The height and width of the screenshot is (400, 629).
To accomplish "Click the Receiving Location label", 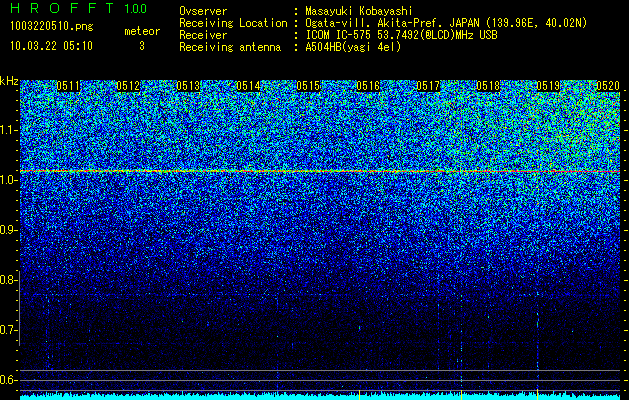I will [x=233, y=23].
